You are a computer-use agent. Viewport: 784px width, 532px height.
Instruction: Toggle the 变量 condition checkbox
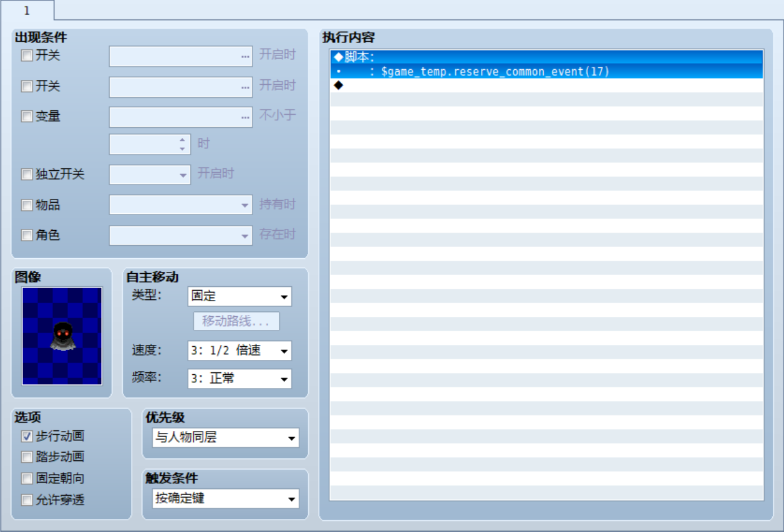27,117
